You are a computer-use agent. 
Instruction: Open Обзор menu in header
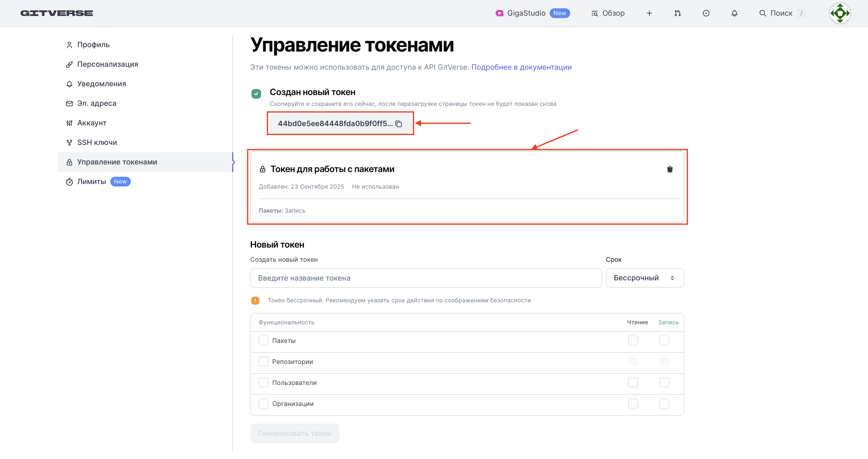coord(608,13)
